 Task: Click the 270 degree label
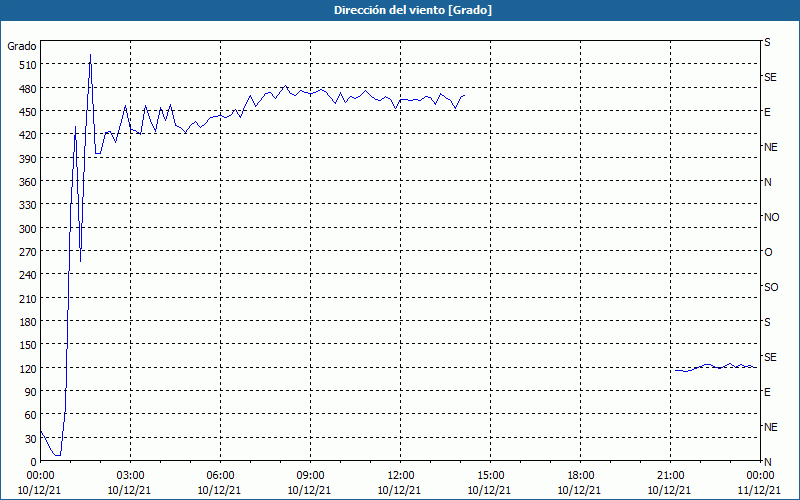click(x=28, y=252)
